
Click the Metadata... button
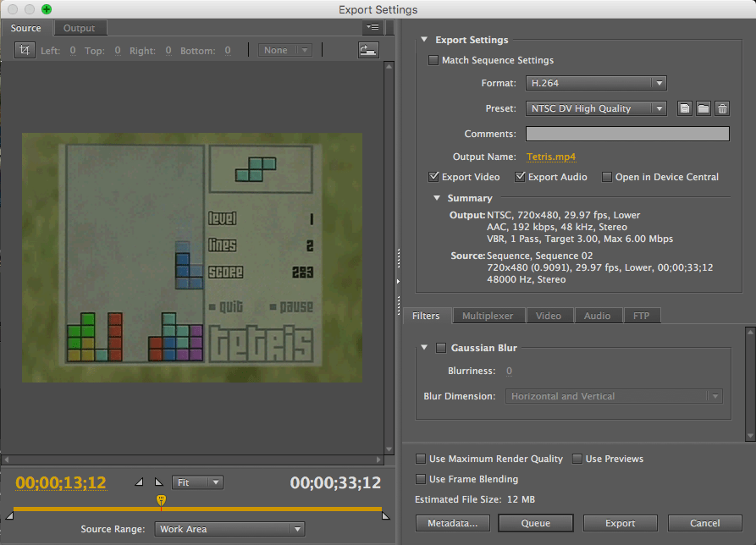pyautogui.click(x=453, y=523)
